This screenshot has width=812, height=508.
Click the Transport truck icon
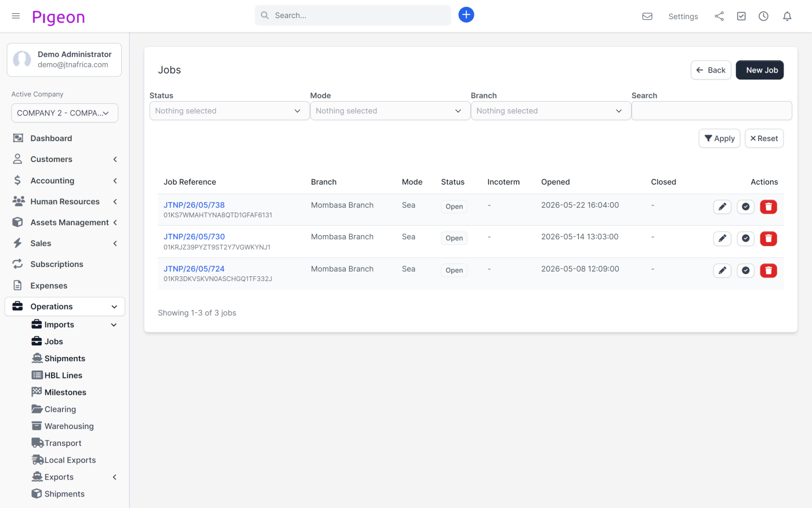(37, 443)
